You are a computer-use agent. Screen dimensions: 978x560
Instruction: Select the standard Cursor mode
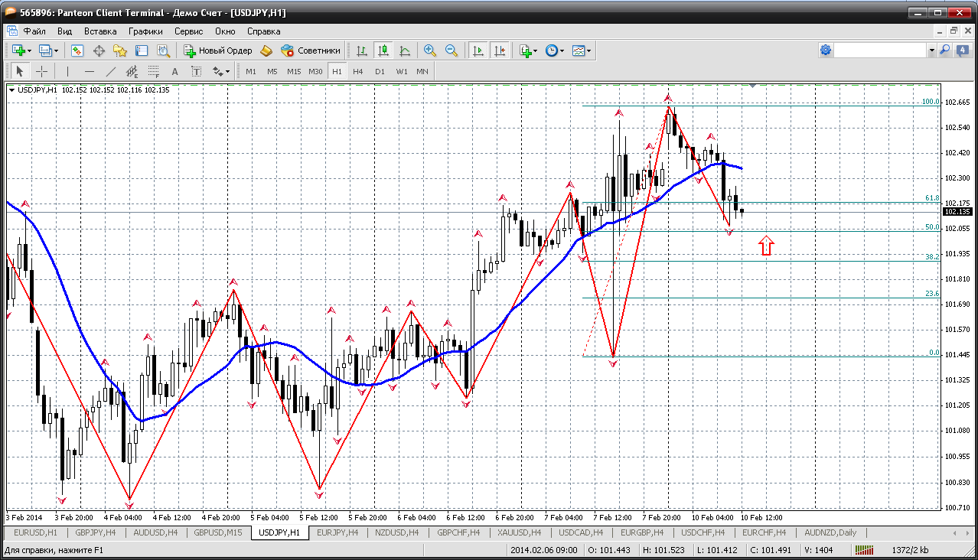pos(20,71)
